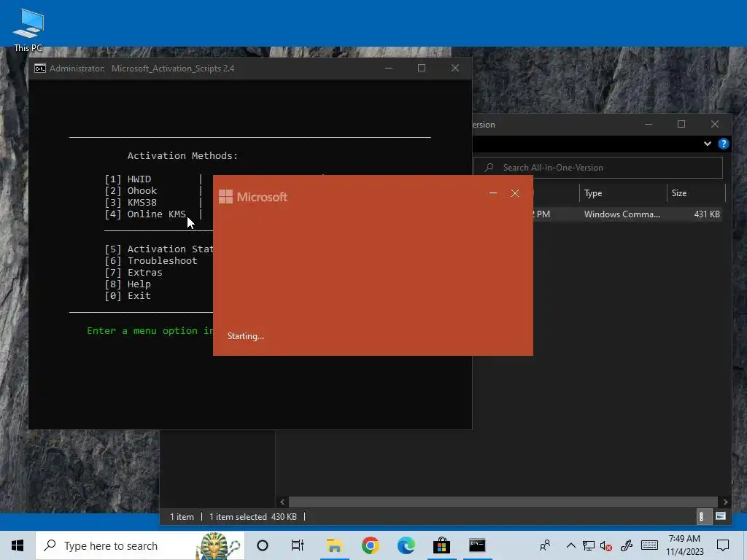Click the muted volume tray icon
This screenshot has height=560, width=747.
coord(606,545)
